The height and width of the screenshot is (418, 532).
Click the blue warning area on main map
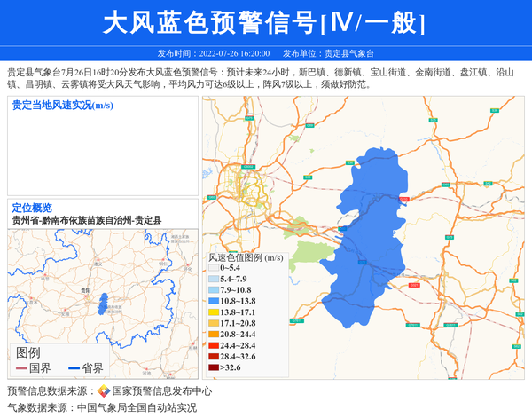[x=371, y=240]
